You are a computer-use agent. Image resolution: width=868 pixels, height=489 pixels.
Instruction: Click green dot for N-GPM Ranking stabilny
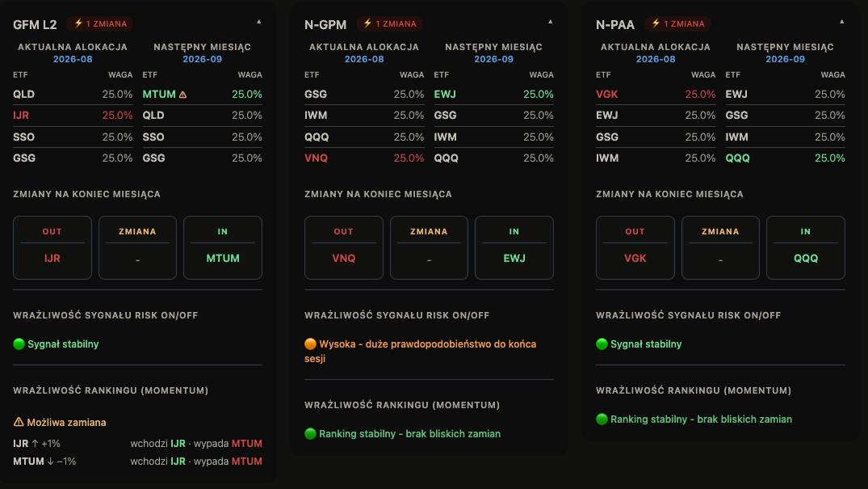(x=311, y=433)
